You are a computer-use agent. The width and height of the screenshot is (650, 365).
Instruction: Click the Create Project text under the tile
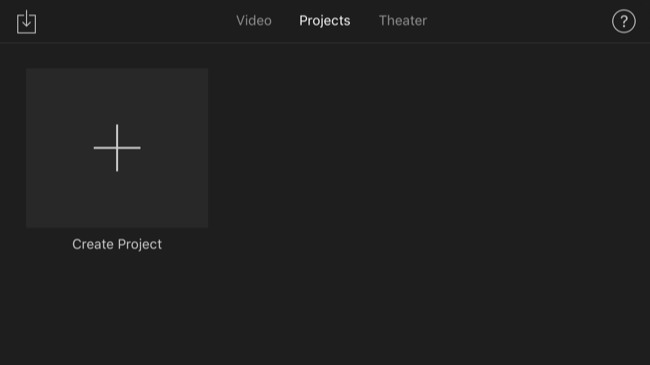(x=117, y=244)
